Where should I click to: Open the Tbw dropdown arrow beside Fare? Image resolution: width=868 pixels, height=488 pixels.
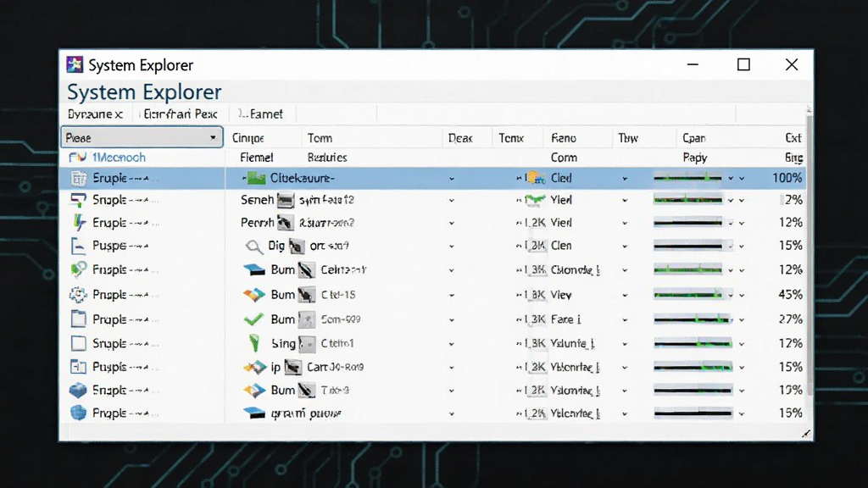625,319
